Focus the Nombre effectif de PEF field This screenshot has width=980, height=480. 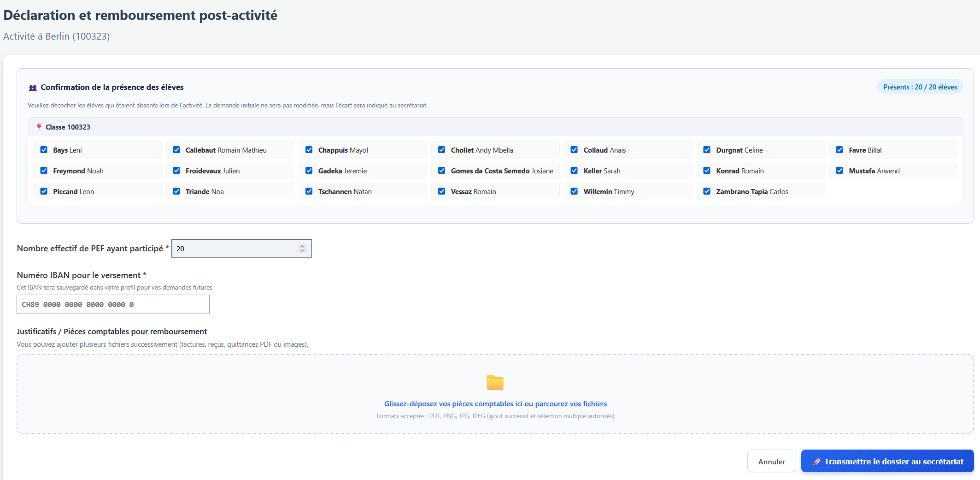pos(241,249)
